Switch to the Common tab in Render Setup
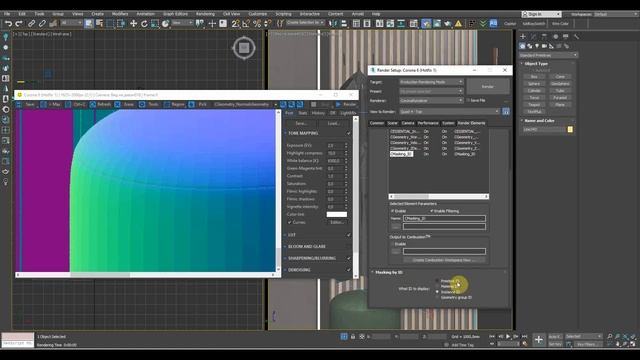This screenshot has width=640, height=360. (x=376, y=123)
